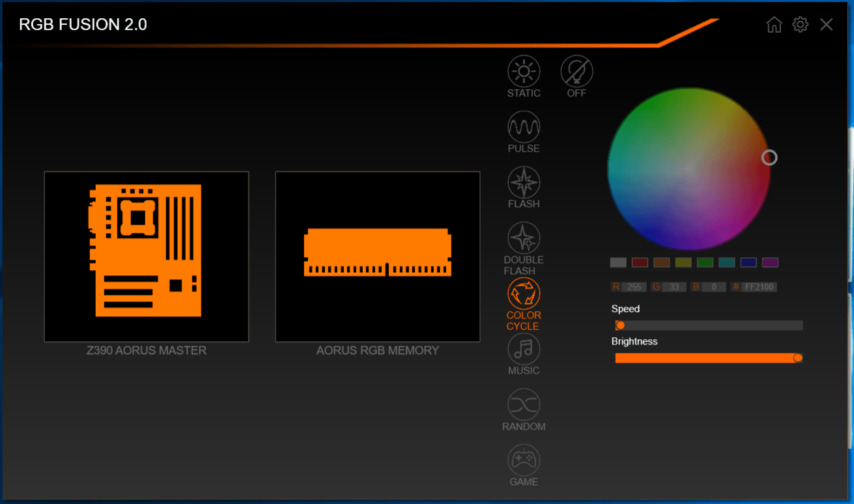The height and width of the screenshot is (504, 854).
Task: Click the Z390 AORUS MASTER label
Action: coord(147,350)
